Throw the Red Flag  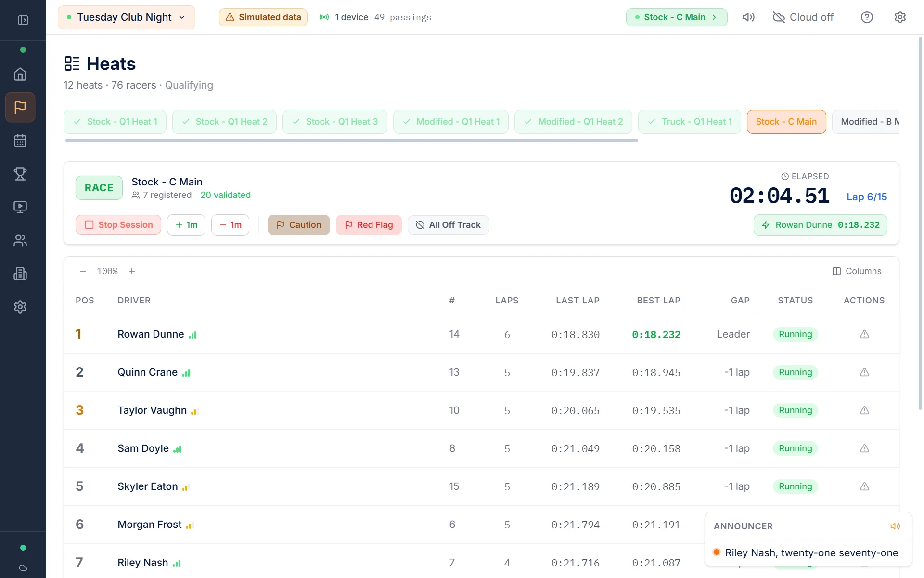(369, 225)
